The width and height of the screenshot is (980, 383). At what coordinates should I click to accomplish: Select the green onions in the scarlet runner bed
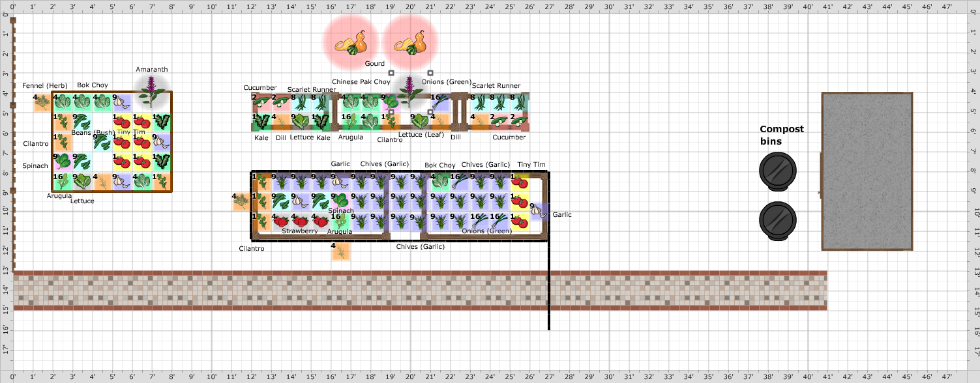(x=440, y=102)
